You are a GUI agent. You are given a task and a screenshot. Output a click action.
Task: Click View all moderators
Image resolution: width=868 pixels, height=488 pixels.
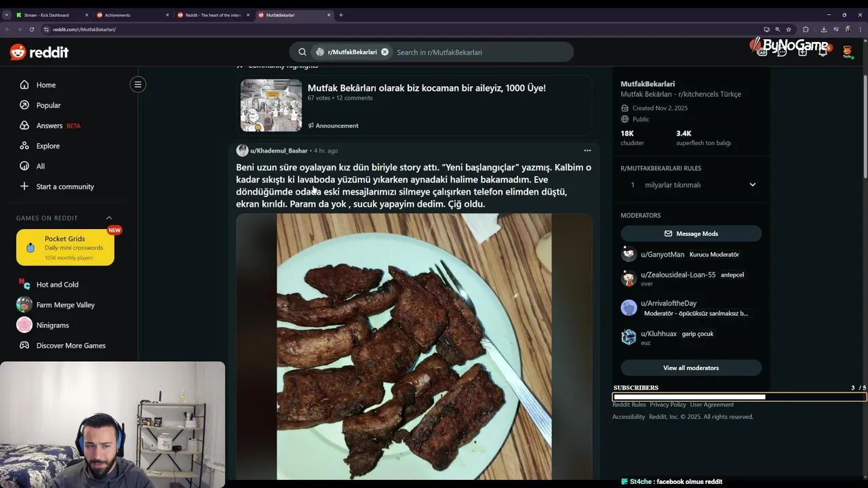691,368
